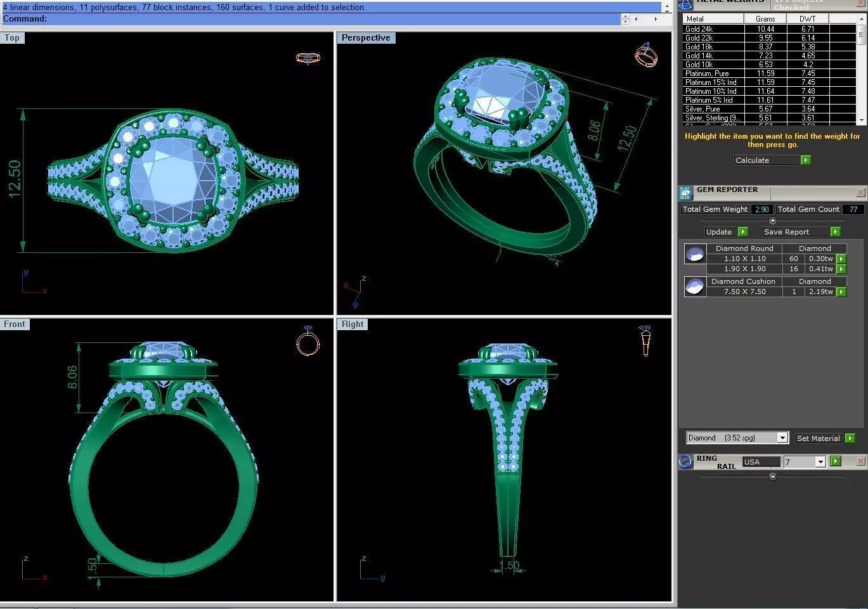Click Metal Weights list scroll down arrow
Viewport: 868px width, 609px height.
[x=861, y=120]
